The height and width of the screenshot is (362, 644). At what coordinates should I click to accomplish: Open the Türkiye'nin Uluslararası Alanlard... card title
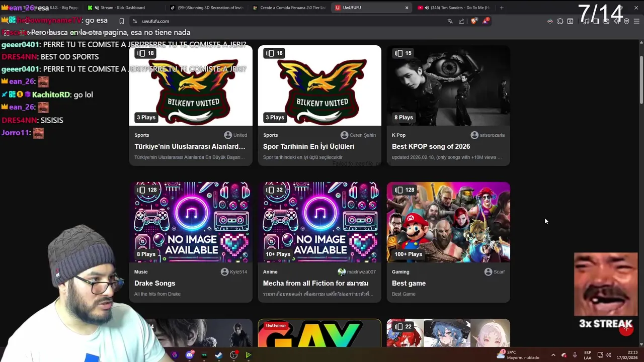(x=190, y=146)
